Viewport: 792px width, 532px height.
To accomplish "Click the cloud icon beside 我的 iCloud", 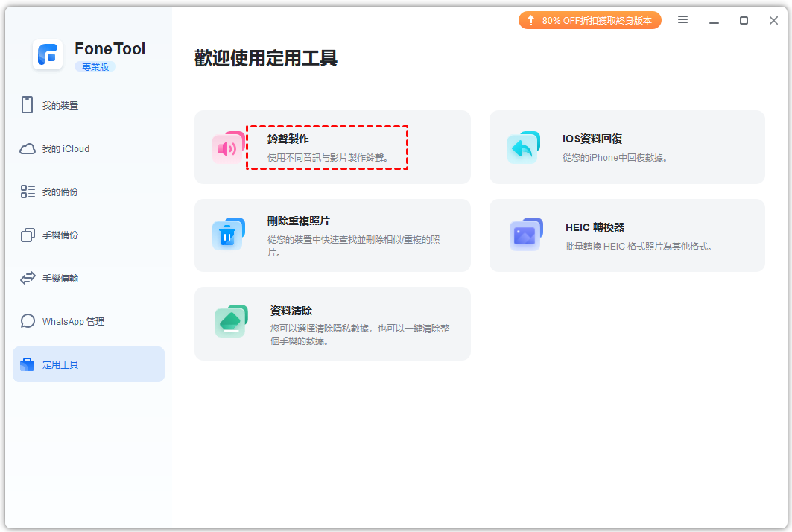I will pos(28,148).
